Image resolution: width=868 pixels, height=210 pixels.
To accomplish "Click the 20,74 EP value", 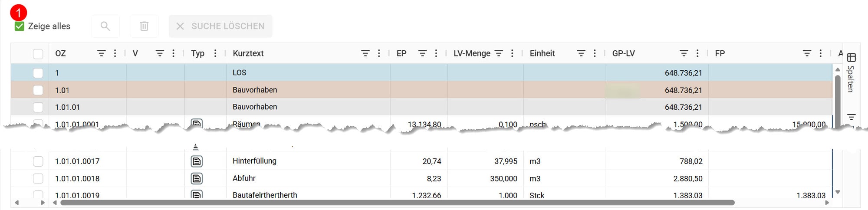I will [432, 161].
